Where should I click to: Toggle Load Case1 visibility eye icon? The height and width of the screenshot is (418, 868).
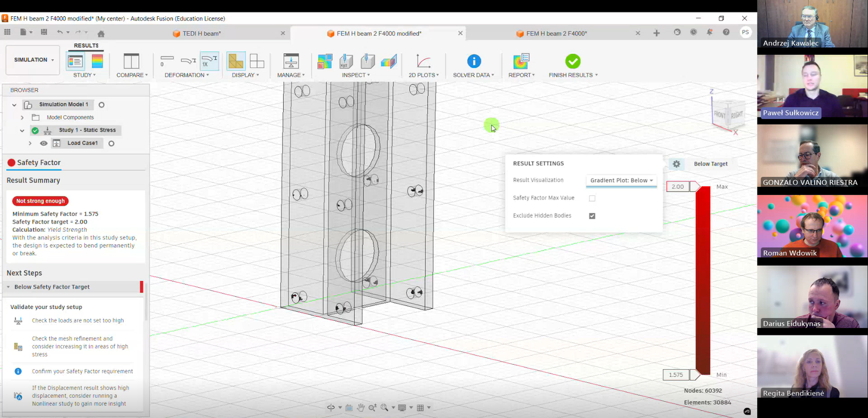point(44,143)
